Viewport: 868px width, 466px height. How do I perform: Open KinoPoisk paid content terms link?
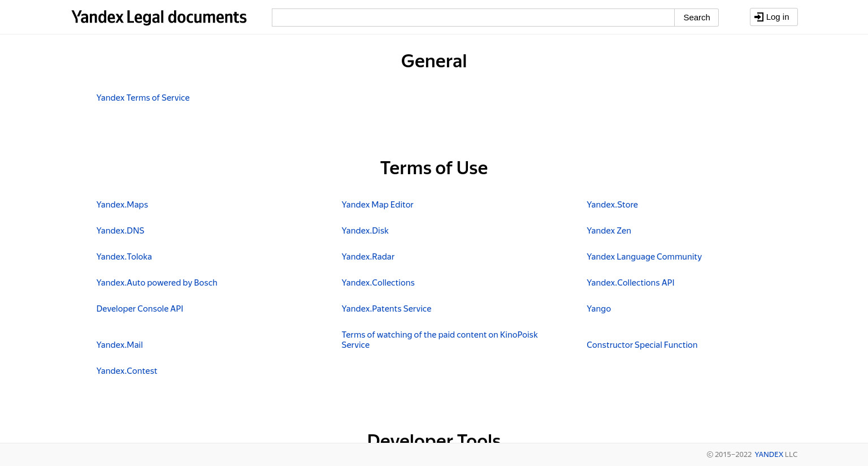pyautogui.click(x=440, y=335)
